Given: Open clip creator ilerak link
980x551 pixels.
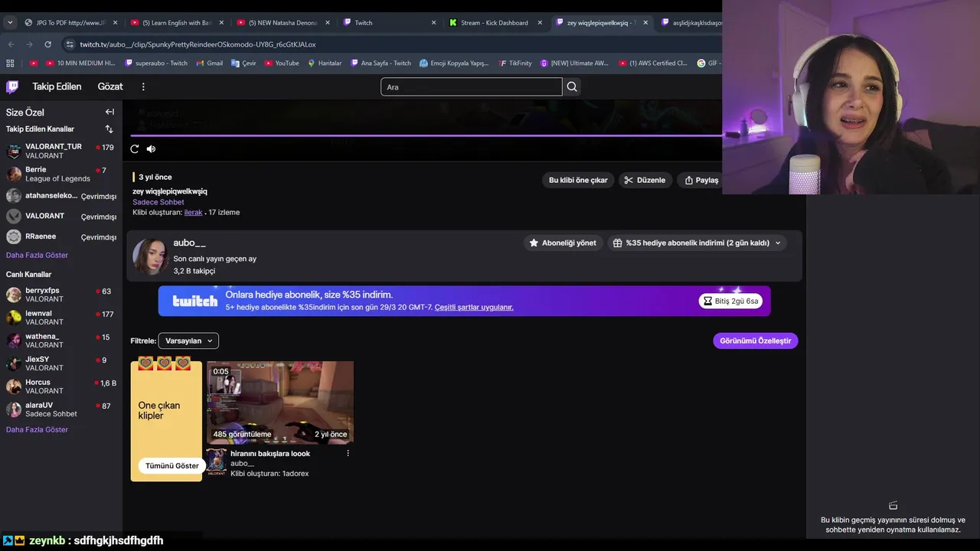Looking at the screenshot, I should pyautogui.click(x=193, y=212).
